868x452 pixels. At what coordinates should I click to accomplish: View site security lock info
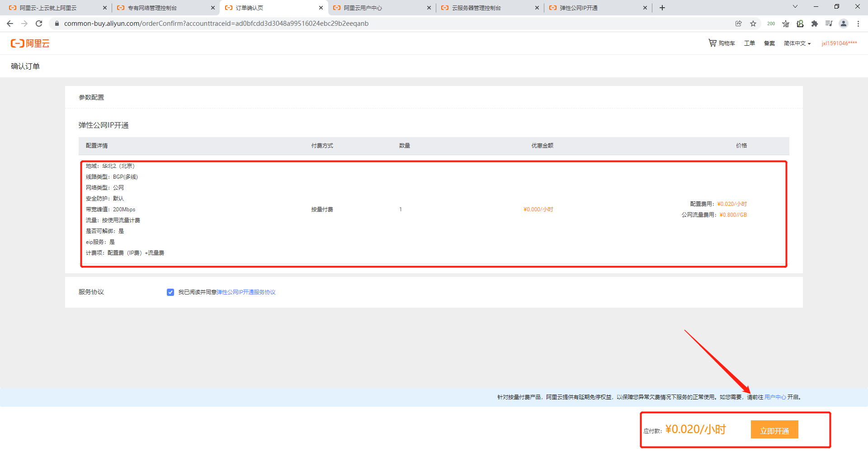[x=57, y=24]
